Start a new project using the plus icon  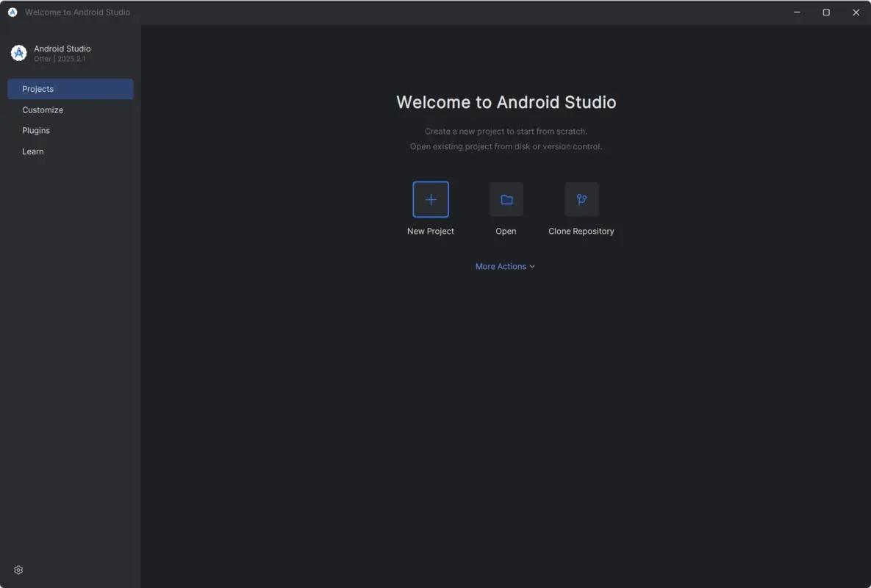click(x=431, y=199)
